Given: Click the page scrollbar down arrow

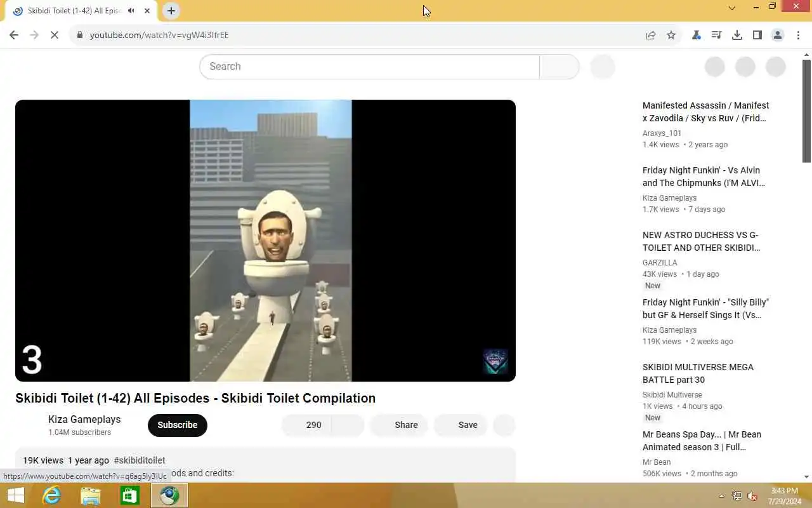Looking at the screenshot, I should 807,477.
